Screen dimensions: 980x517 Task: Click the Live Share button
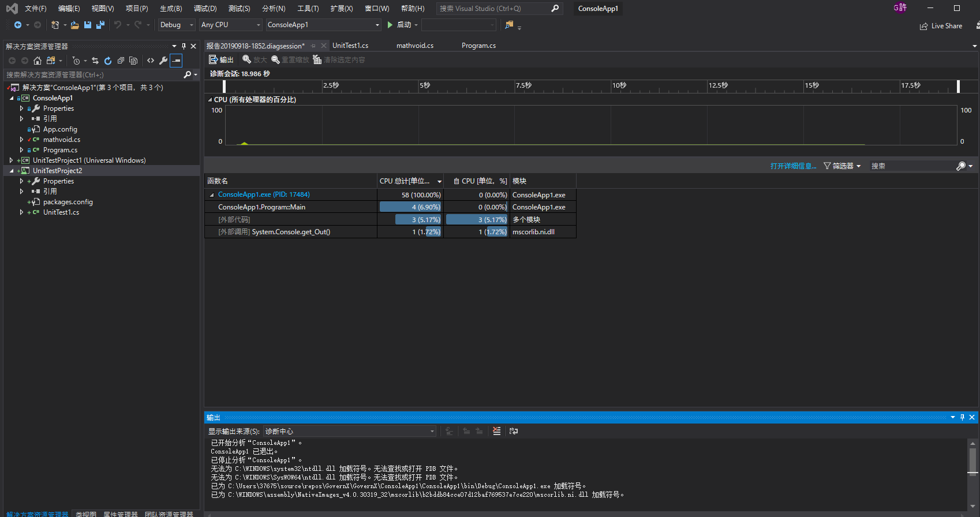click(941, 26)
